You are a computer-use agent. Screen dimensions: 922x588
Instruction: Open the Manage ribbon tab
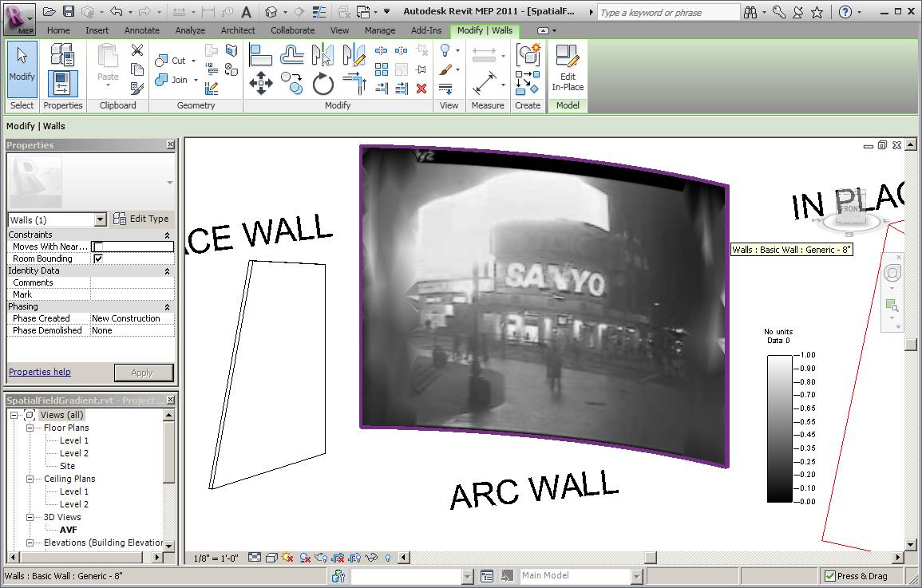point(379,30)
